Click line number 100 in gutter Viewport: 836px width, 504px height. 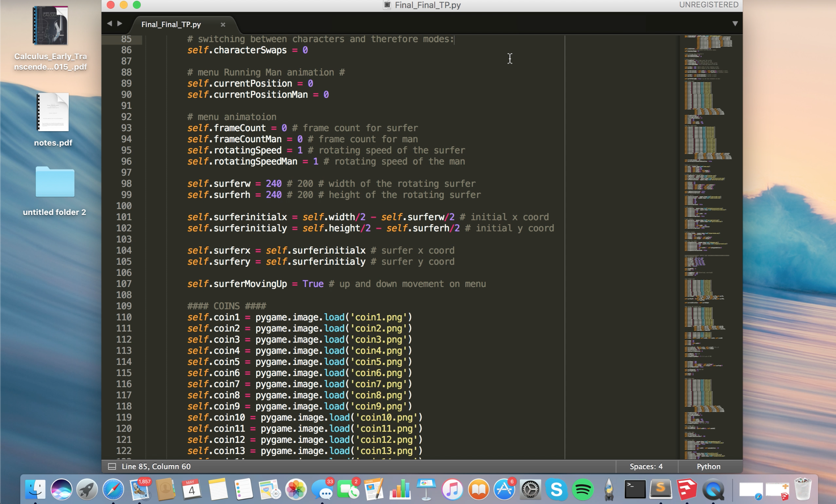[124, 206]
